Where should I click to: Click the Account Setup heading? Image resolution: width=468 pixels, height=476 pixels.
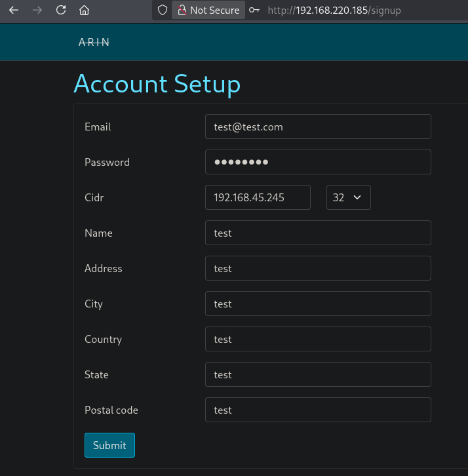pyautogui.click(x=157, y=84)
